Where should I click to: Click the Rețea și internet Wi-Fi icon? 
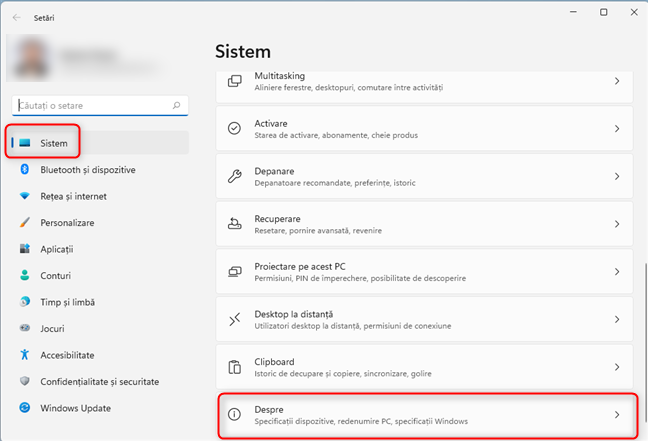pyautogui.click(x=25, y=196)
